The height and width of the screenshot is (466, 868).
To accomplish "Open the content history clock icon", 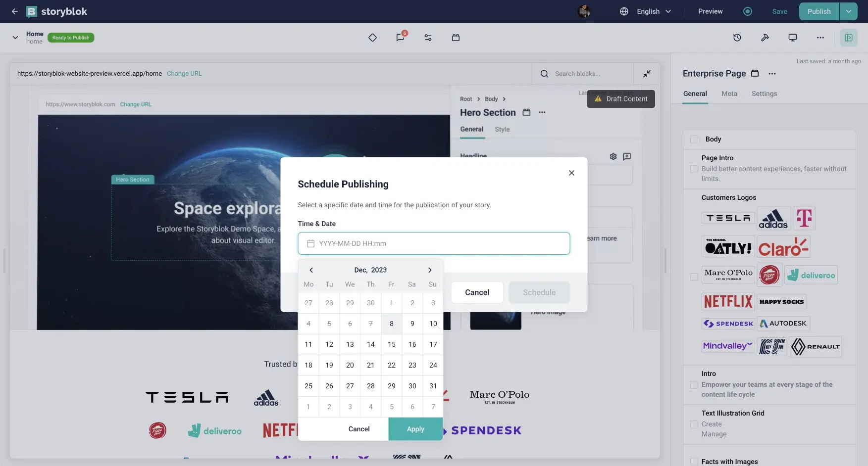I will coord(737,38).
